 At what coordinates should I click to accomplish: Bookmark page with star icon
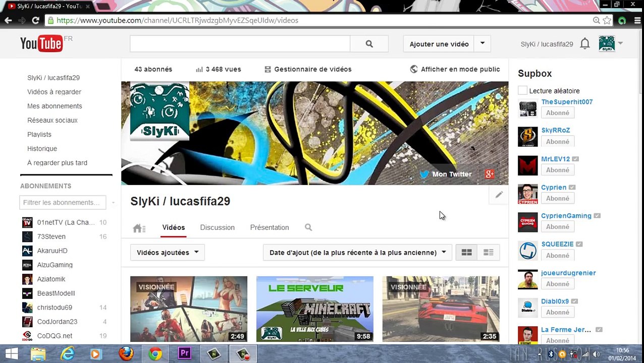[607, 20]
